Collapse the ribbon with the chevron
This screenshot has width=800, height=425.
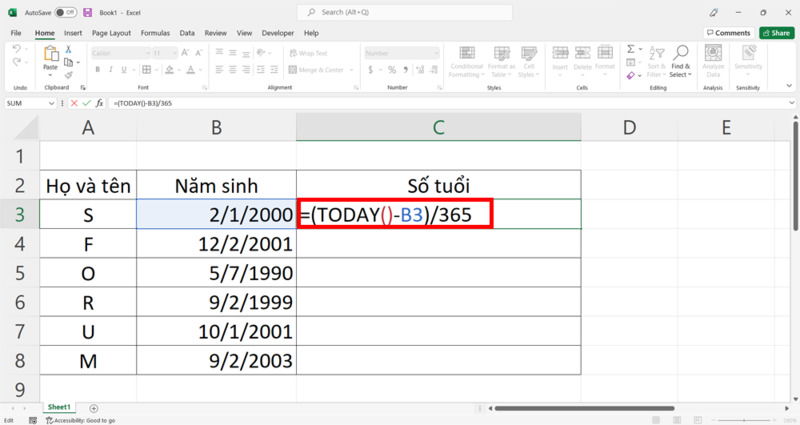coord(789,85)
